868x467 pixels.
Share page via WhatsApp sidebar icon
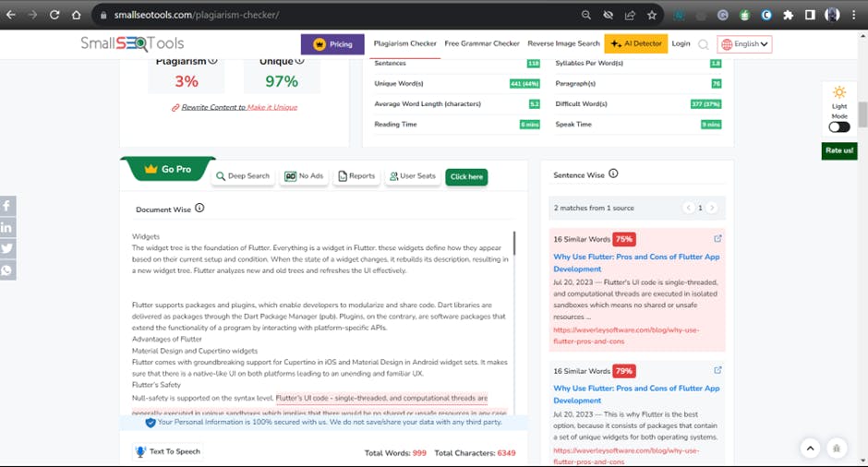point(7,270)
